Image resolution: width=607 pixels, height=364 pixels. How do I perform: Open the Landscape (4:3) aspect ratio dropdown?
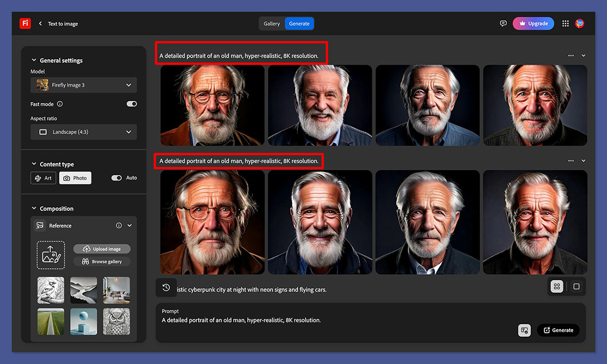point(83,132)
